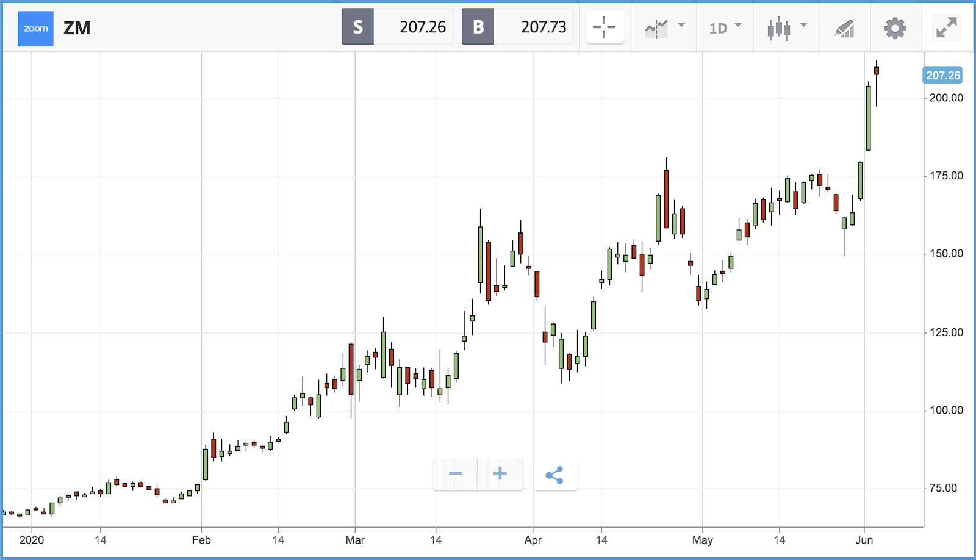Viewport: 976px width, 560px height.
Task: Expand the compare chart dropdown arrow
Action: tap(681, 26)
